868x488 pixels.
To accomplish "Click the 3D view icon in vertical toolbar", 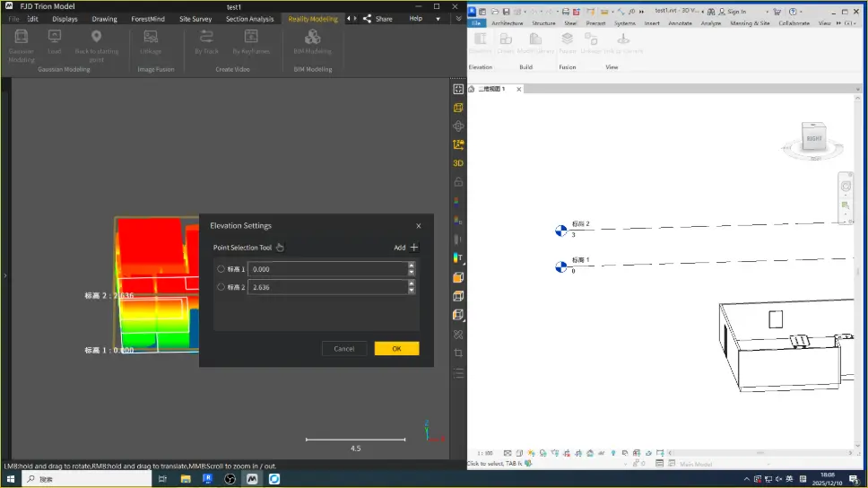I will click(x=458, y=163).
